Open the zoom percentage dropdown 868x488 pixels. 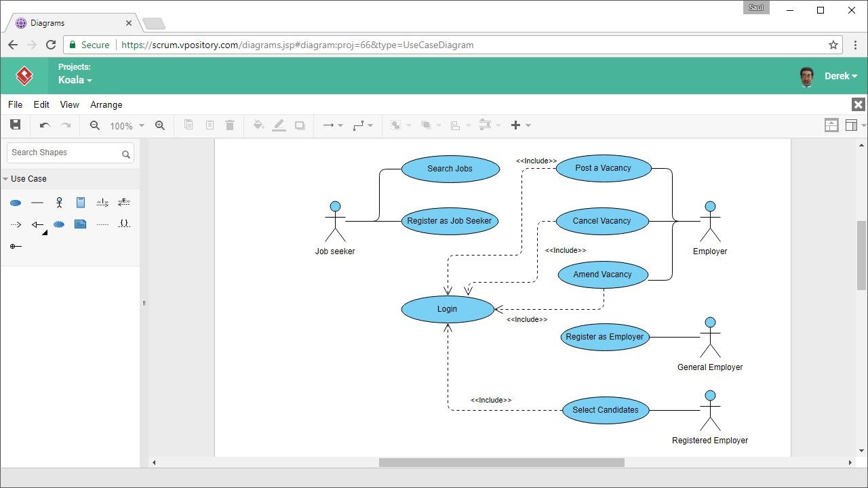tap(127, 125)
